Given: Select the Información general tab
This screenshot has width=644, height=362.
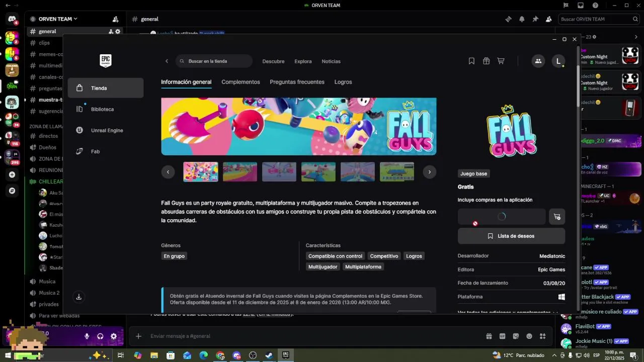Looking at the screenshot, I should point(186,82).
